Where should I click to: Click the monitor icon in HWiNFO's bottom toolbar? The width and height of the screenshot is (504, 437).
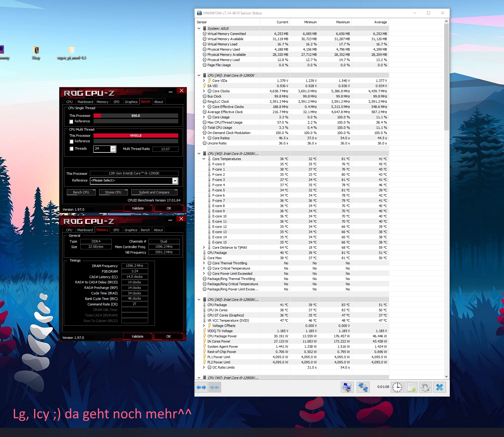point(347,387)
